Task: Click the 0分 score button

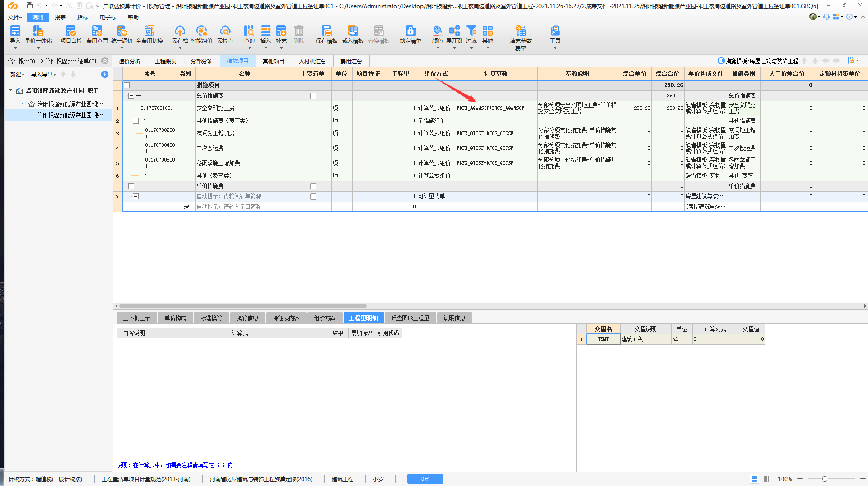Action: pyautogui.click(x=425, y=479)
